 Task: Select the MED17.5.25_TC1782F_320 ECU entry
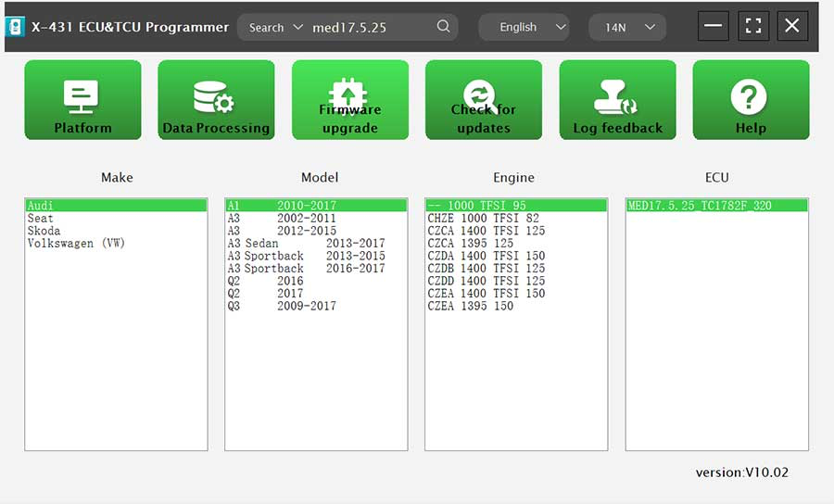pyautogui.click(x=700, y=206)
